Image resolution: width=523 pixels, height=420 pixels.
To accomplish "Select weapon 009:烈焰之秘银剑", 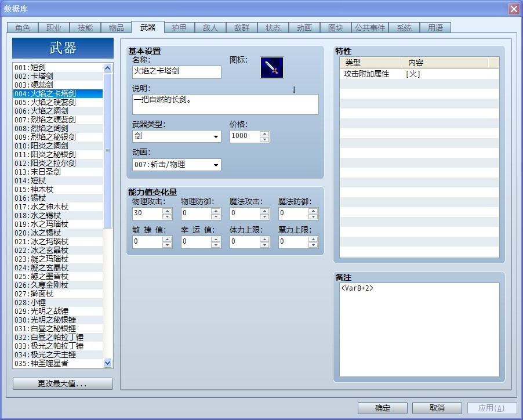I will pos(58,137).
